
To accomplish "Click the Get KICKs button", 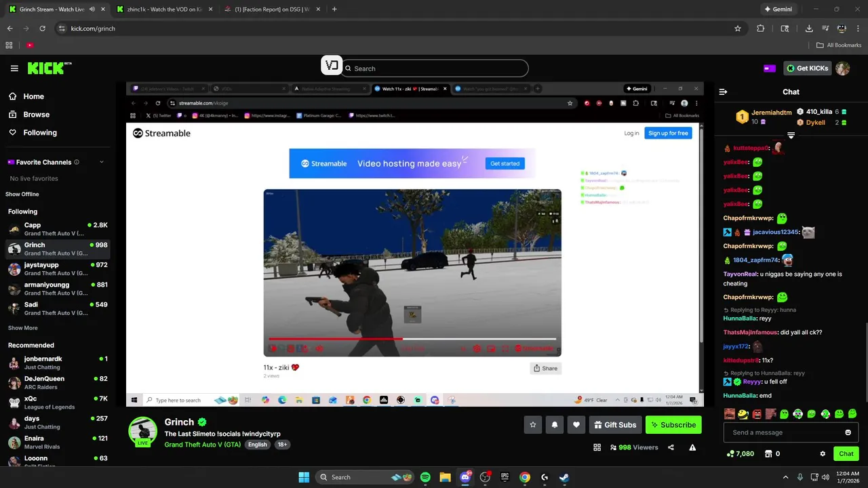I will coord(807,68).
